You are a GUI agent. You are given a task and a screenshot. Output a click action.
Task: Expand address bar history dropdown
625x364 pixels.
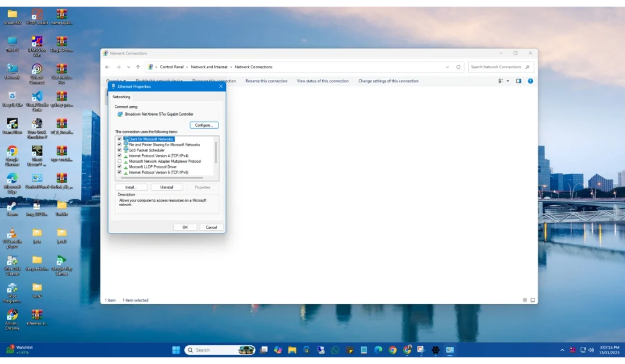point(448,67)
